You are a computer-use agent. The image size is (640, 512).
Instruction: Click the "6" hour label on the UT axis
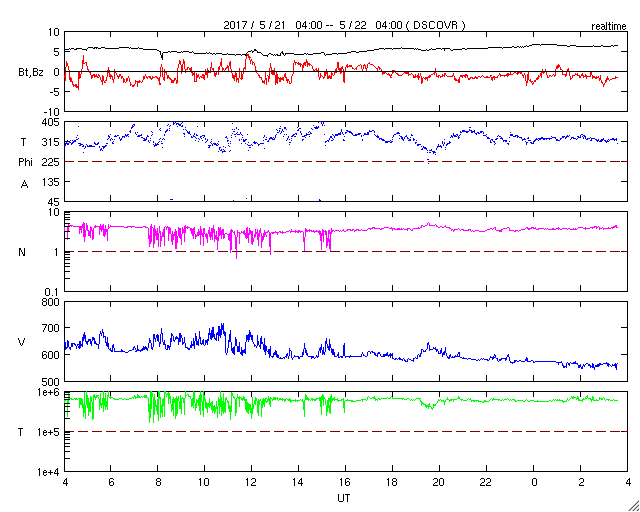click(x=111, y=483)
